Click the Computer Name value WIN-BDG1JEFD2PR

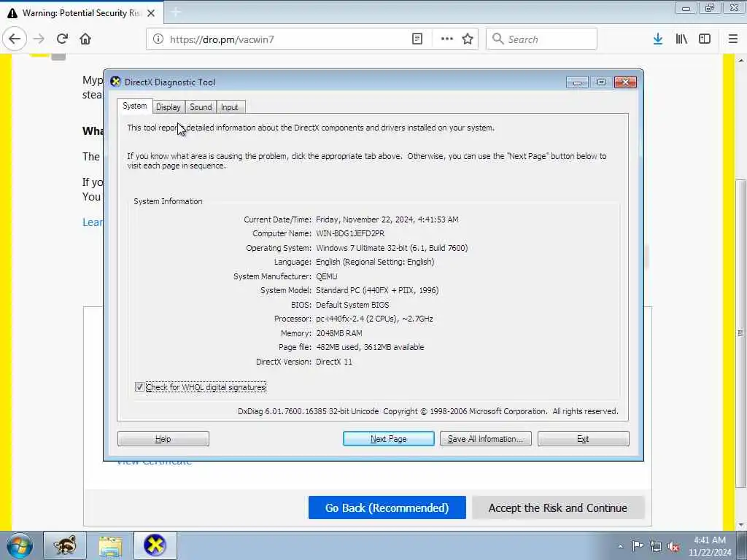(x=350, y=233)
